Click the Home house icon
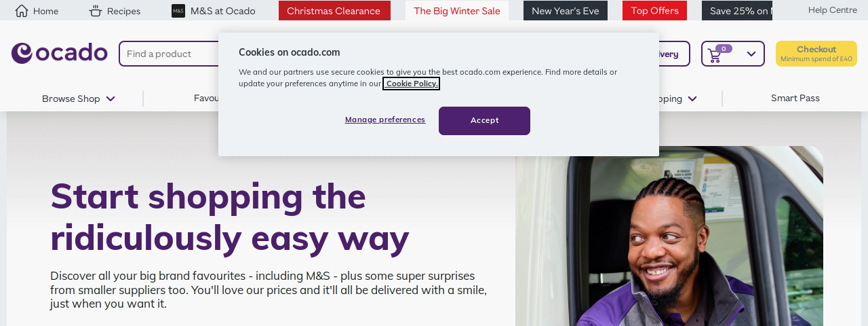 (x=22, y=11)
